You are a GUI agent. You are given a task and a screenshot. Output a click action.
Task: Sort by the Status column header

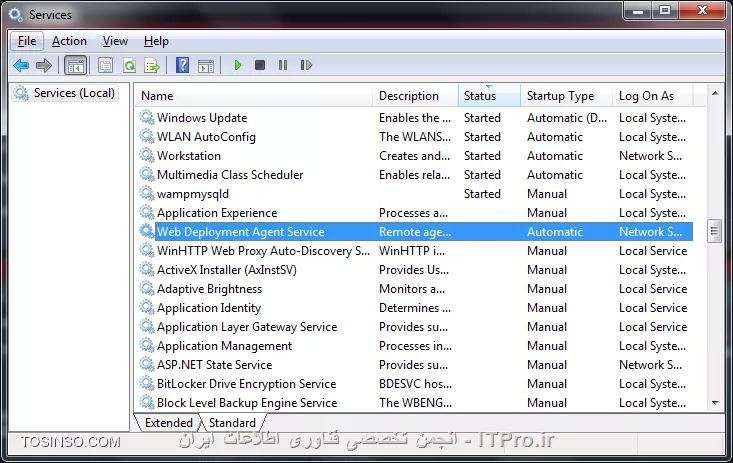(489, 96)
